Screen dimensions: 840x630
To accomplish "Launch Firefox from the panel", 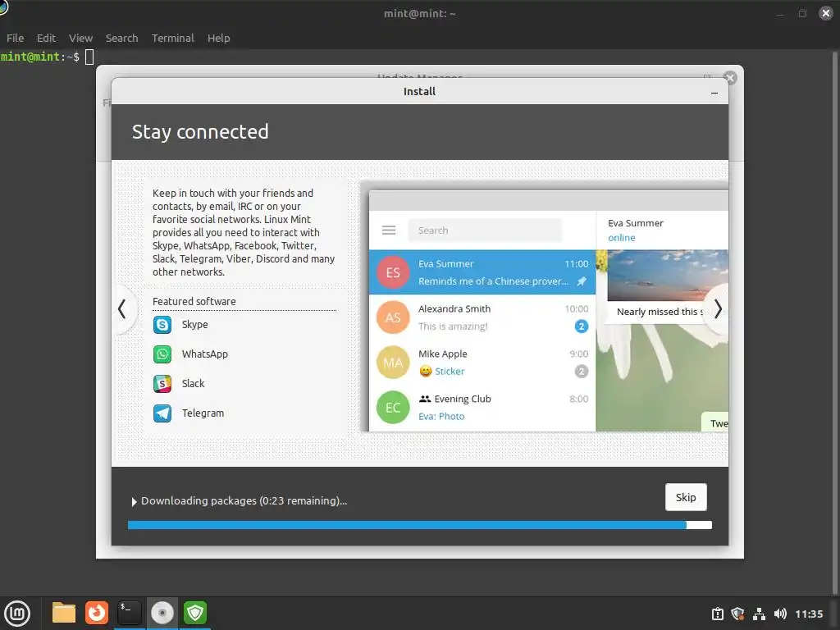I will (97, 613).
